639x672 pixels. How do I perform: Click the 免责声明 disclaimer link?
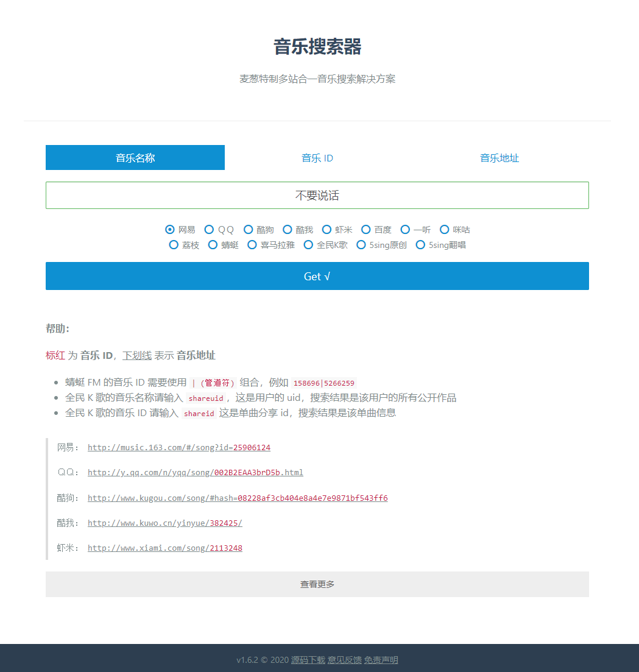380,659
